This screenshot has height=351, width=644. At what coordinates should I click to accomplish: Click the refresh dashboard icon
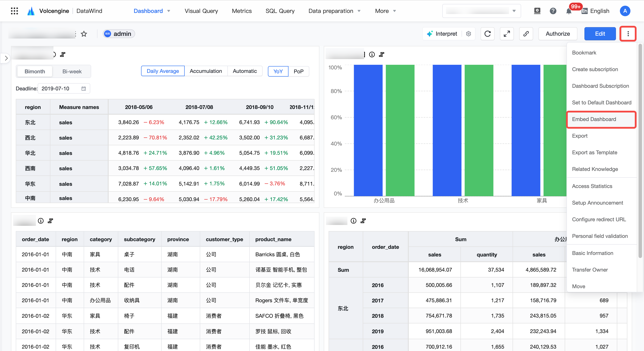pyautogui.click(x=488, y=34)
